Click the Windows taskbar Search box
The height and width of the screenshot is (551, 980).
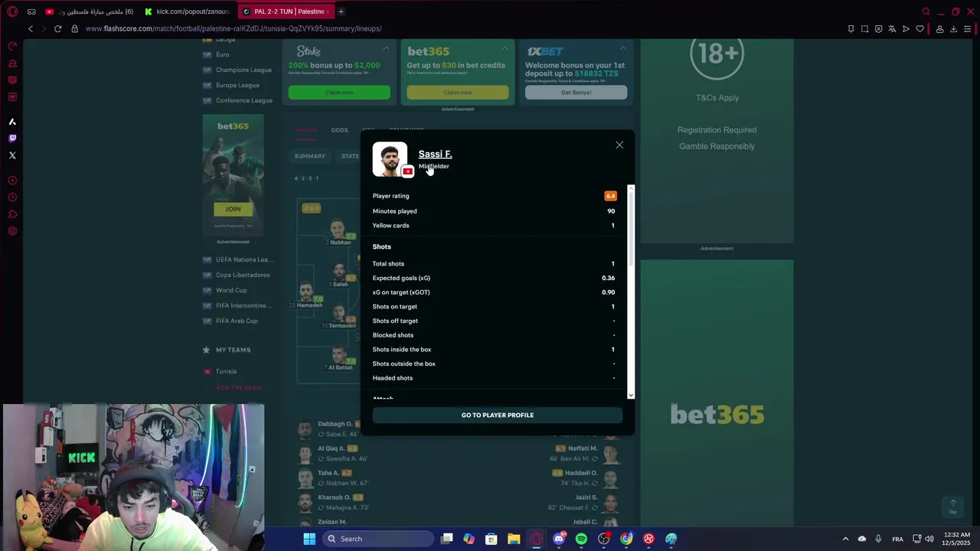click(x=378, y=539)
